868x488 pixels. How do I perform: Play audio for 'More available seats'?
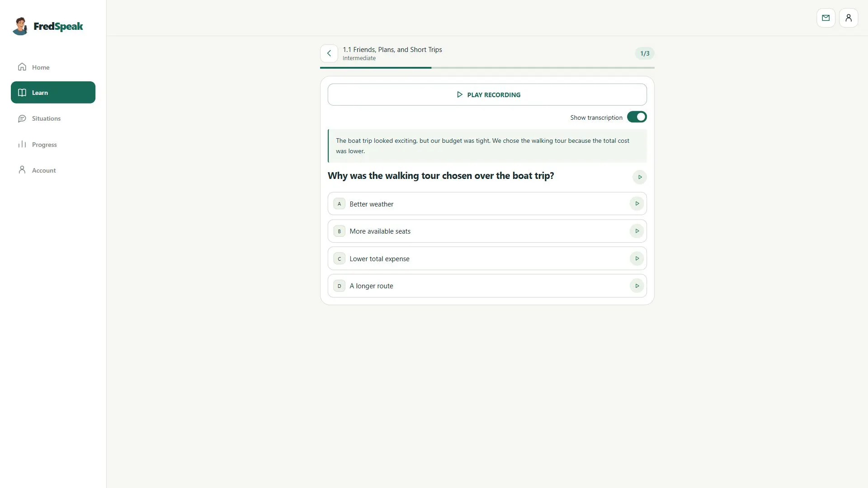point(637,231)
